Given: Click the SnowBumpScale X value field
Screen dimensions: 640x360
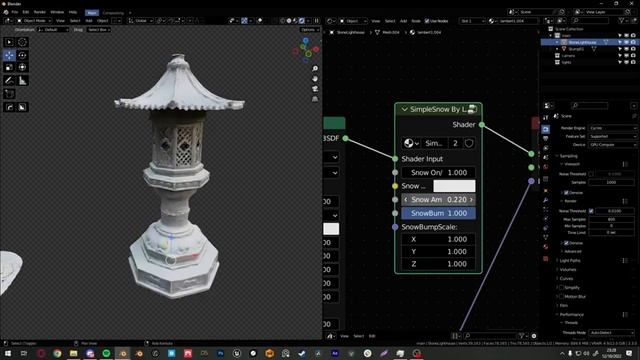Looking at the screenshot, I should pyautogui.click(x=438, y=239).
